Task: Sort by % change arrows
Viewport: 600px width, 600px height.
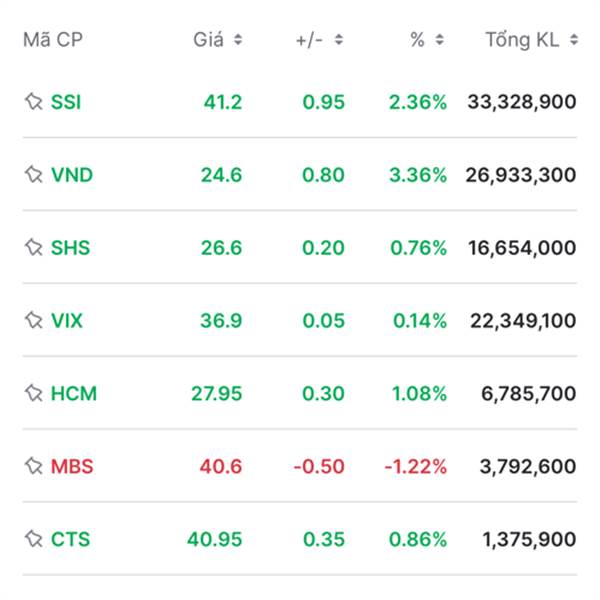Action: pos(440,39)
